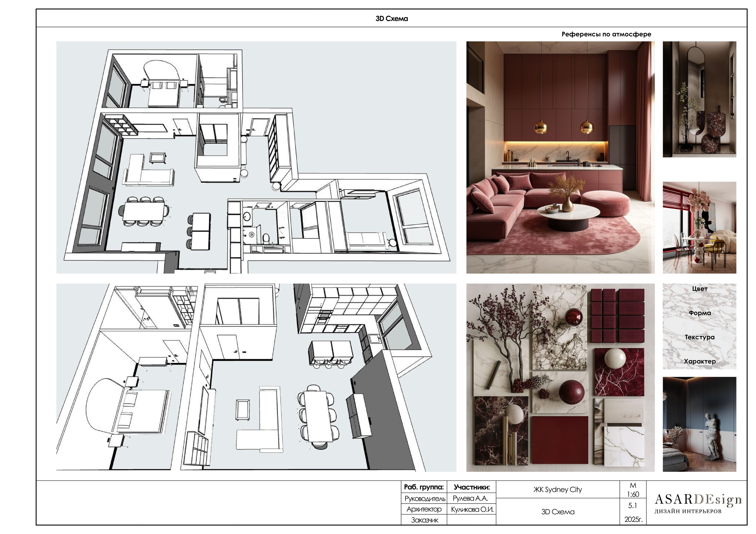Click the '3D Схема' page title
756x534 pixels.
click(392, 19)
